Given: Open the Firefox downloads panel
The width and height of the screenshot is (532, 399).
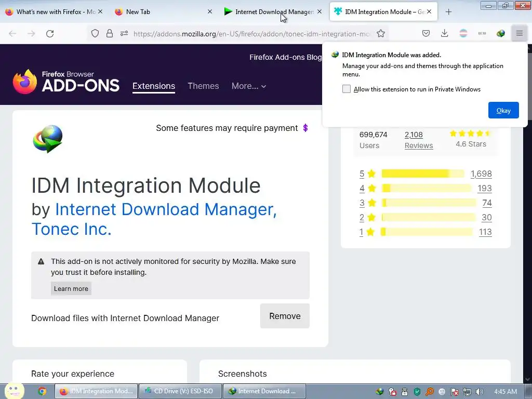Looking at the screenshot, I should [445, 33].
